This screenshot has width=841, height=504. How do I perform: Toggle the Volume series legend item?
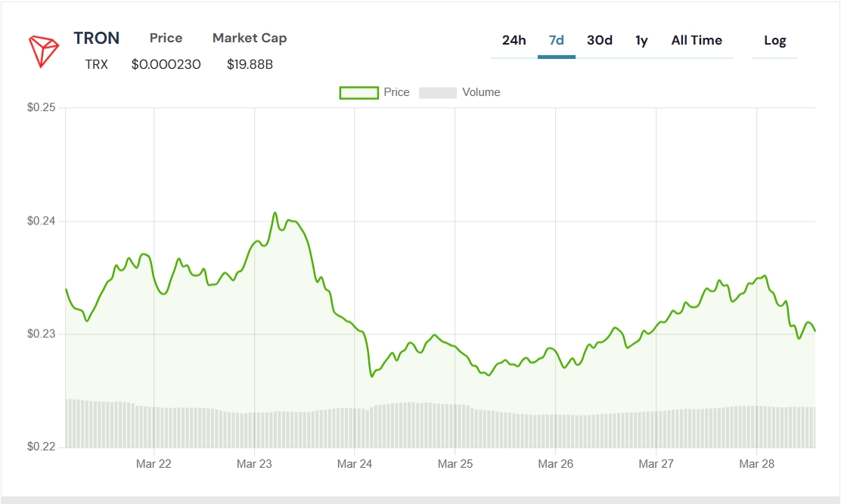point(460,92)
